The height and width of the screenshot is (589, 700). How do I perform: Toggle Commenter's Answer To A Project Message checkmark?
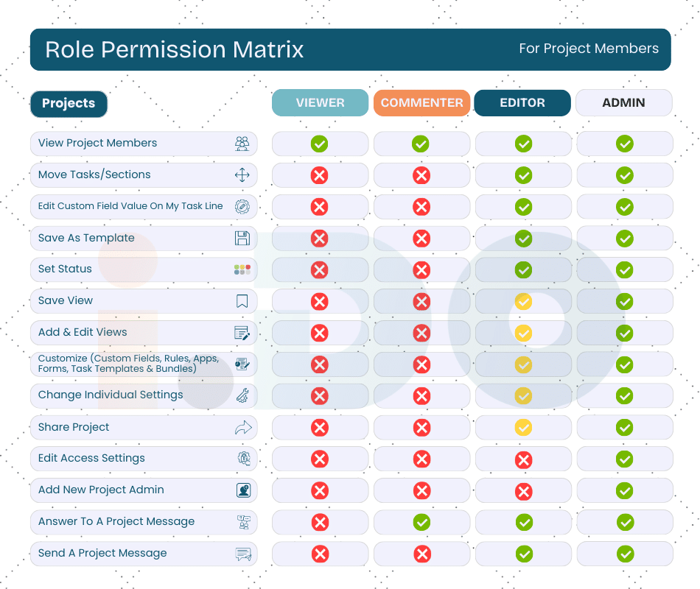421,522
